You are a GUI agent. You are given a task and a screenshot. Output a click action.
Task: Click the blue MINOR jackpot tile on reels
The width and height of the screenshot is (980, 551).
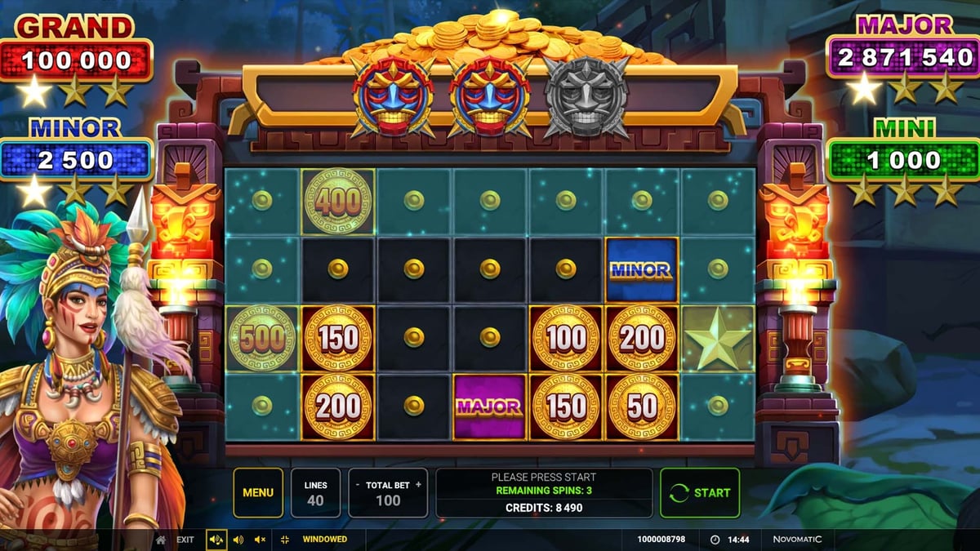pos(642,269)
